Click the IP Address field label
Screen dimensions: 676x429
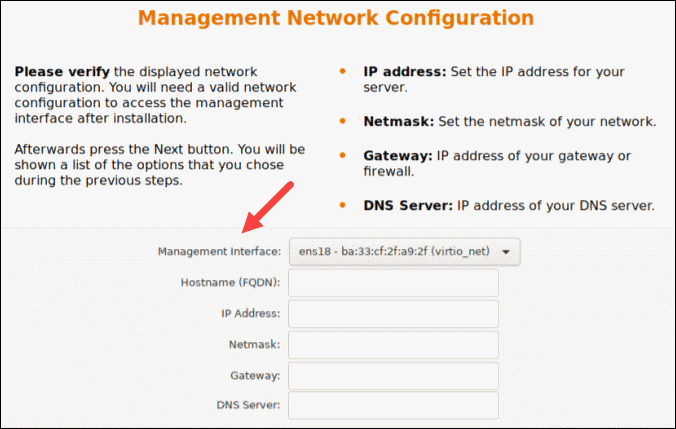pos(250,314)
